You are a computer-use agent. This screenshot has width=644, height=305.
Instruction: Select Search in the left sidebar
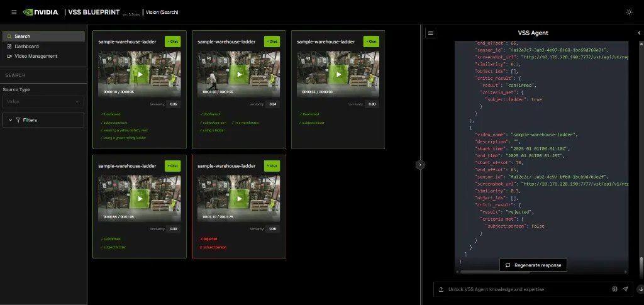[43, 36]
